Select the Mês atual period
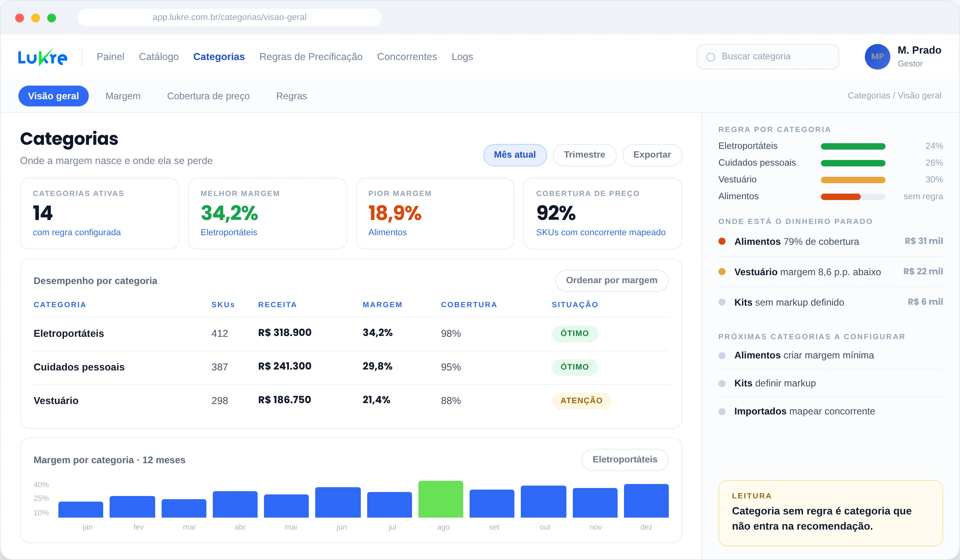The height and width of the screenshot is (560, 960). [x=515, y=155]
